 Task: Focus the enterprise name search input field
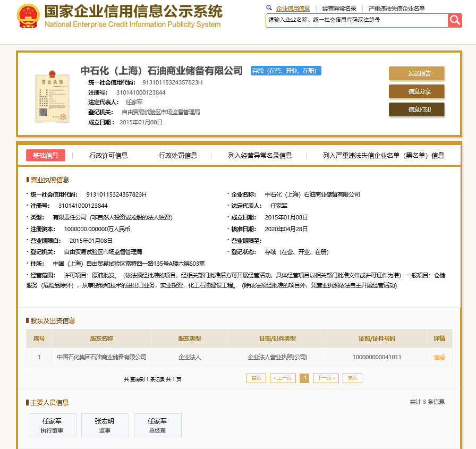(356, 20)
